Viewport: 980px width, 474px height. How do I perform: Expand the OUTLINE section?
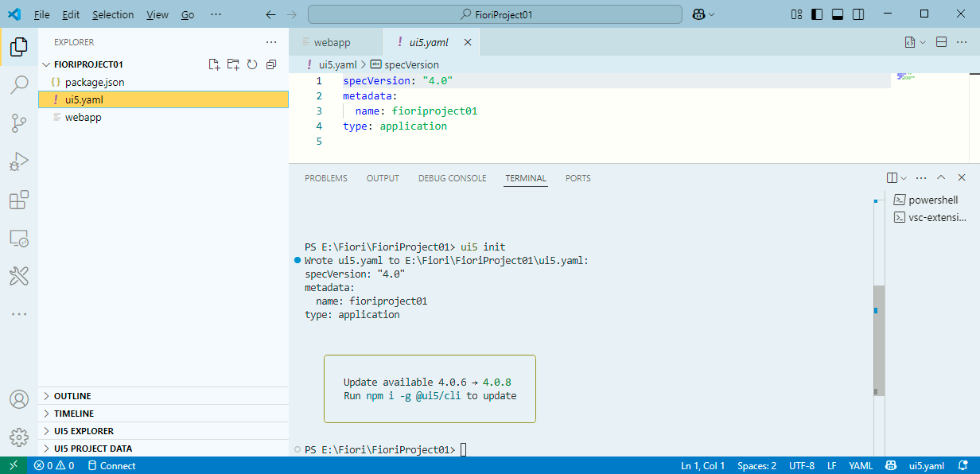[163, 396]
